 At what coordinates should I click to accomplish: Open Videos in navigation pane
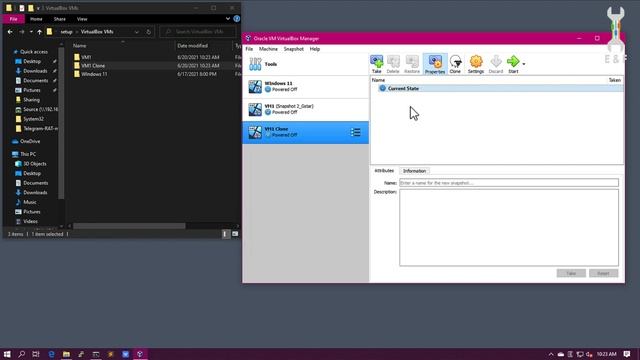point(30,221)
